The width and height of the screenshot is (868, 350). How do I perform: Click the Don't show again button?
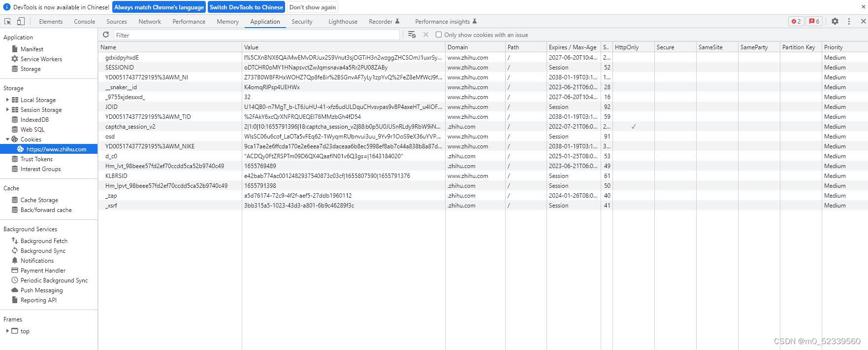[313, 7]
